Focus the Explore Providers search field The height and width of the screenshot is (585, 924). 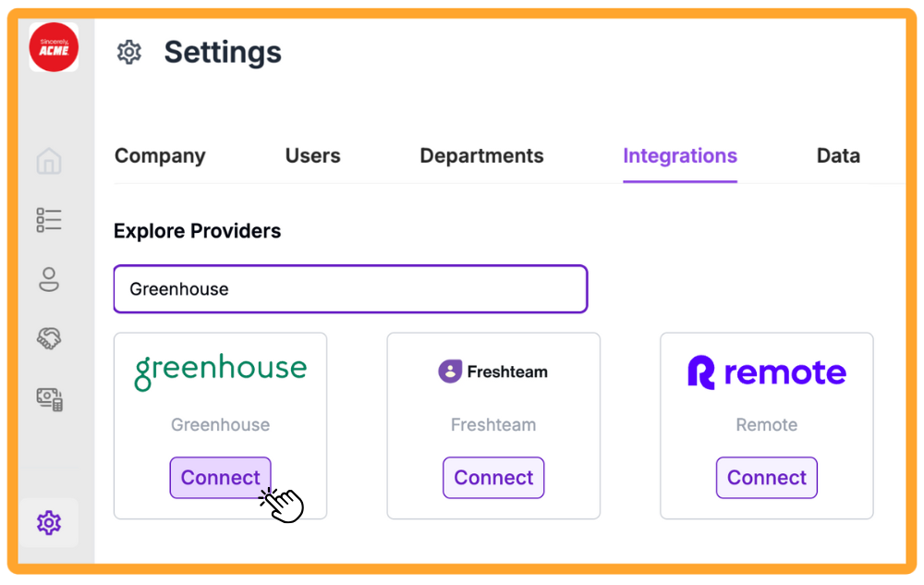coord(350,288)
